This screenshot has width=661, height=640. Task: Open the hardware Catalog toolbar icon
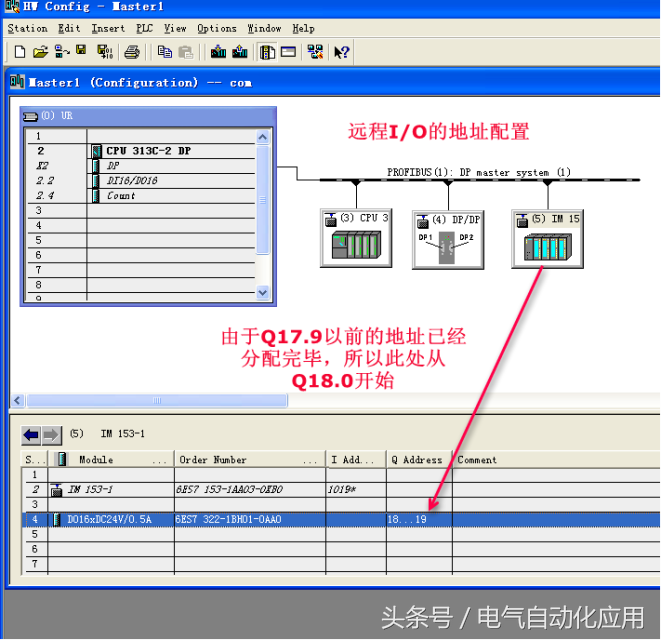click(x=267, y=51)
